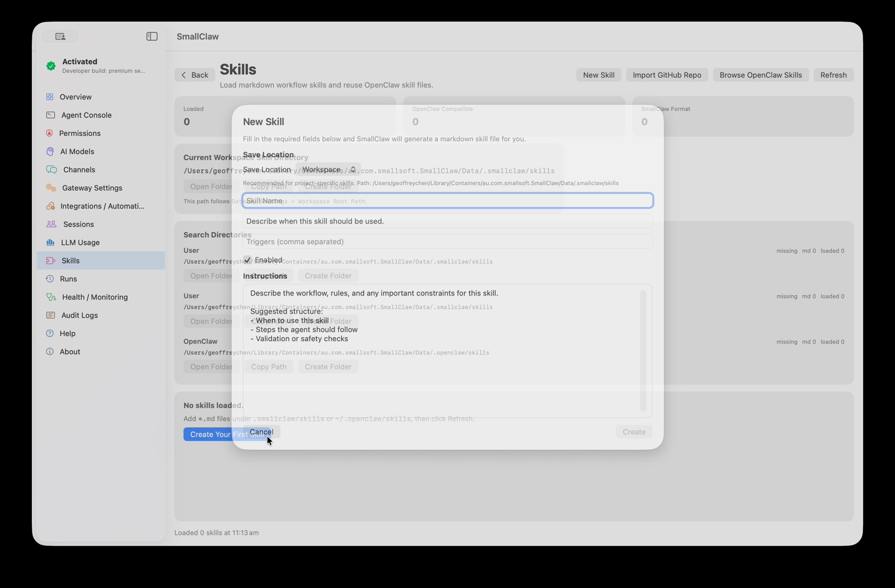Viewport: 895px width, 588px height.
Task: Focus the Skill Name input field
Action: click(447, 201)
